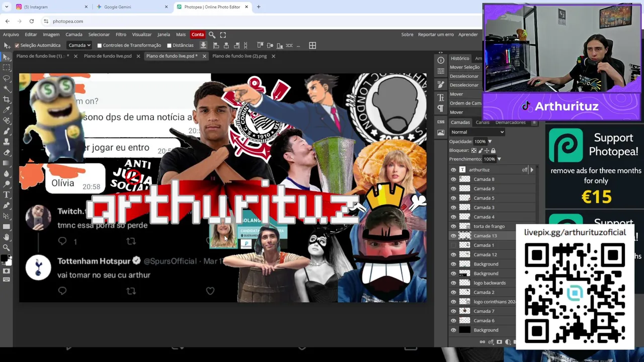Click the red Conta button

click(197, 35)
